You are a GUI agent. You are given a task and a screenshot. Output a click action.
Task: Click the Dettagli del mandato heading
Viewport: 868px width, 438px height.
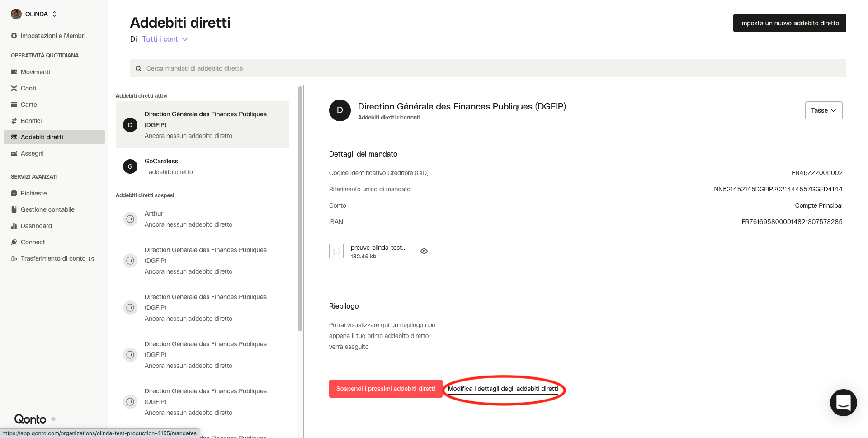pos(363,154)
